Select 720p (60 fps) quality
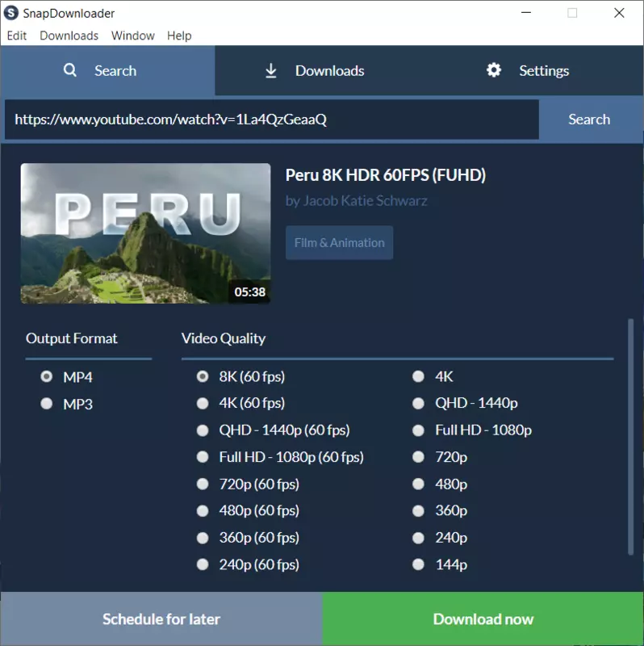644x646 pixels. [x=203, y=484]
